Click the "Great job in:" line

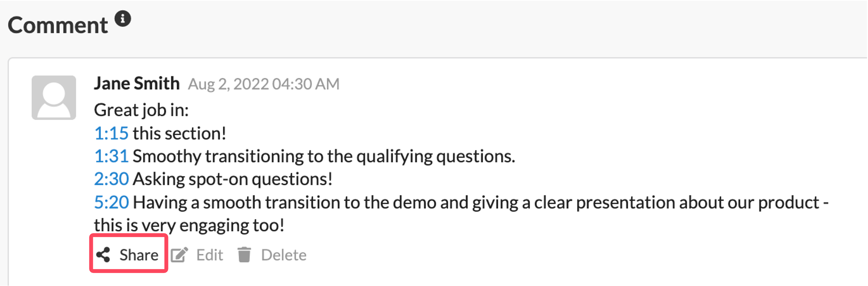pos(141,110)
